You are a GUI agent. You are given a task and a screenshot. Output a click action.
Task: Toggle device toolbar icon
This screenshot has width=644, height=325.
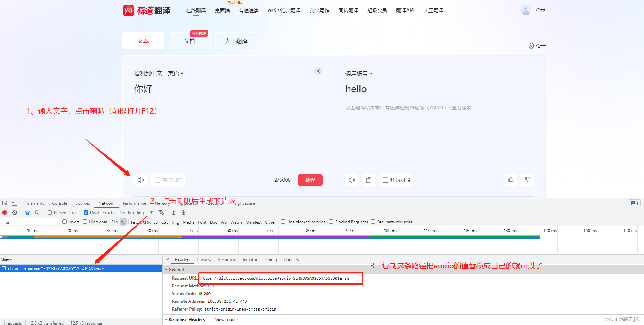(14, 203)
